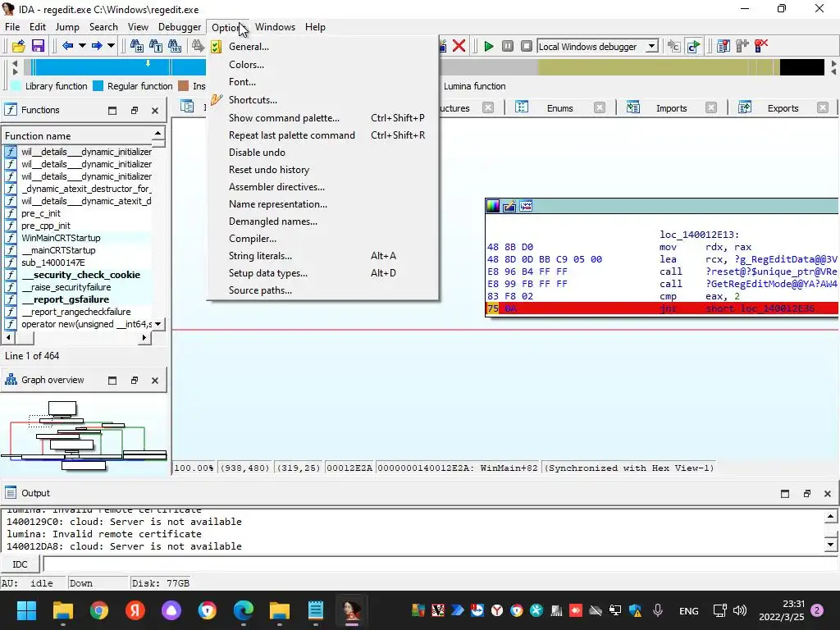Viewport: 840px width, 630px height.
Task: Close the Output panel
Action: tap(827, 493)
